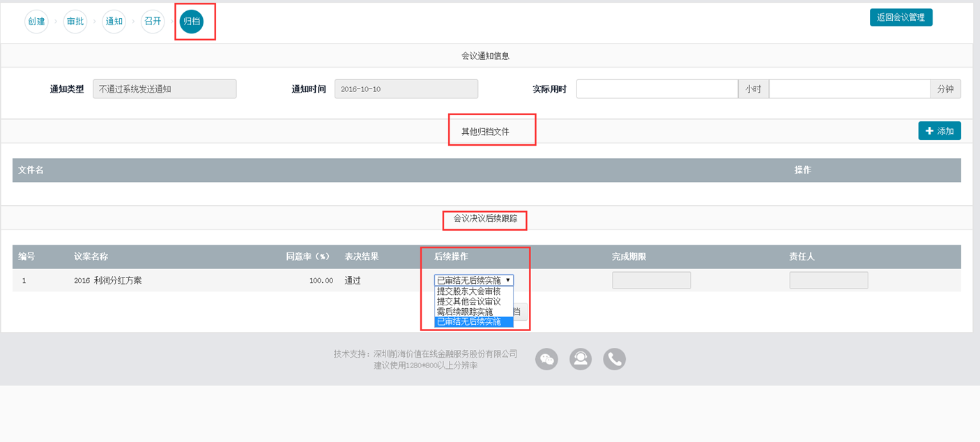
Task: Click the 同意率 value 100.00
Action: [321, 280]
